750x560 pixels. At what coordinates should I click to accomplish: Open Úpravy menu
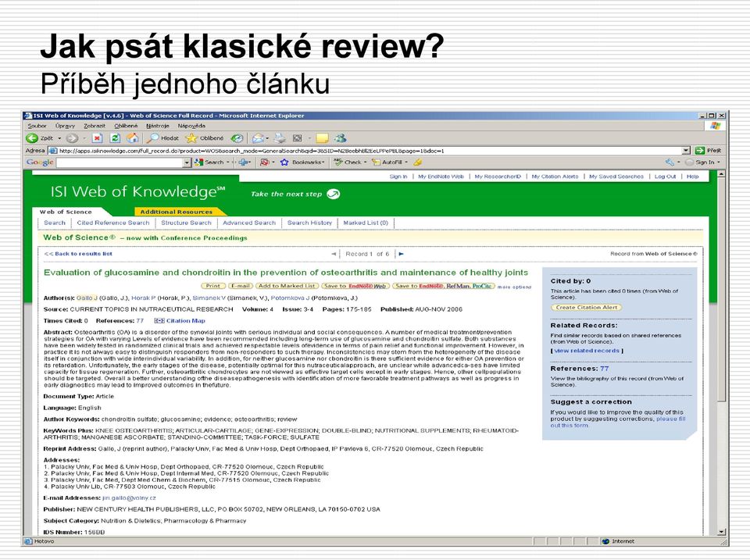tap(65, 126)
